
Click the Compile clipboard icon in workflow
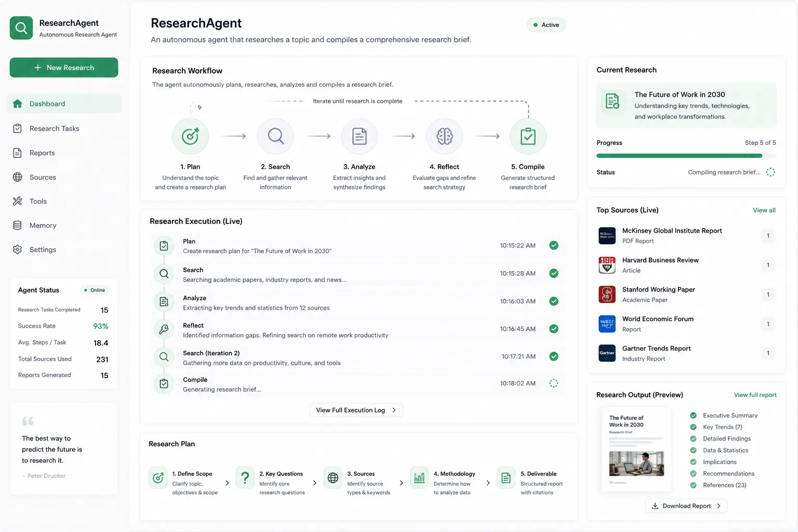[528, 136]
